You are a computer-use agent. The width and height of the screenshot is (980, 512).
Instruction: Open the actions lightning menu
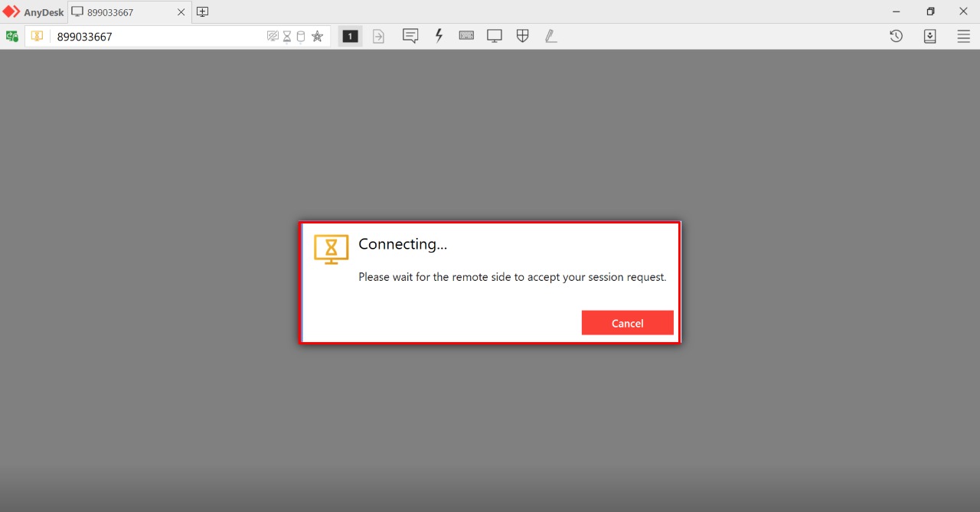pyautogui.click(x=439, y=36)
